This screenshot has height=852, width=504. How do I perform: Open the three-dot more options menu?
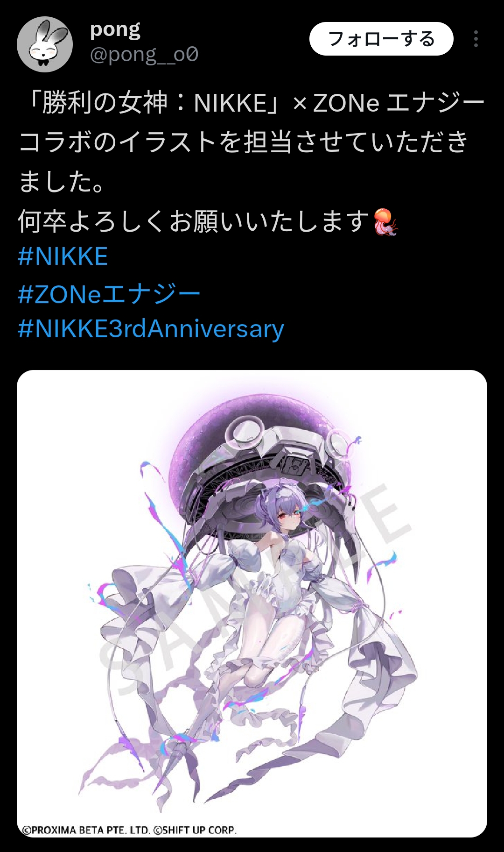[x=476, y=39]
